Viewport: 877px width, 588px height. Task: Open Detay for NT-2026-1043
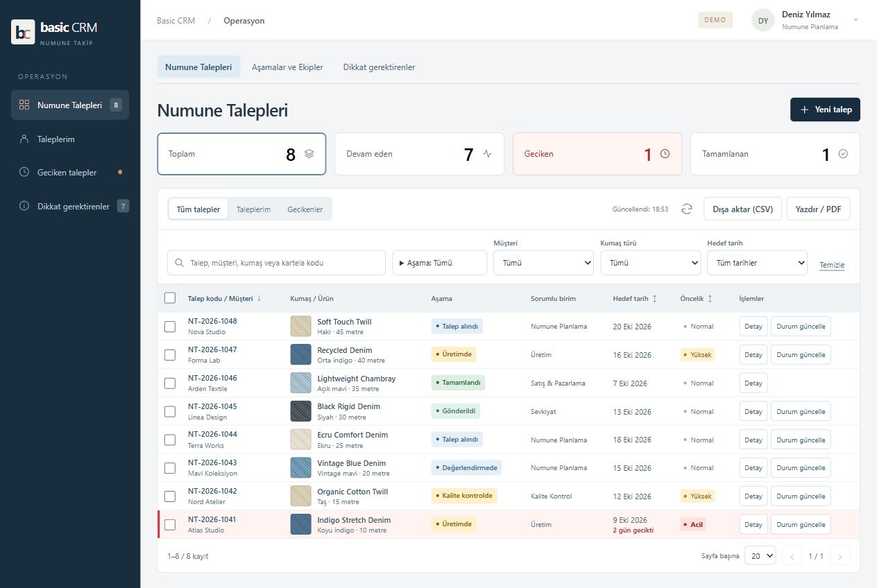pos(753,467)
